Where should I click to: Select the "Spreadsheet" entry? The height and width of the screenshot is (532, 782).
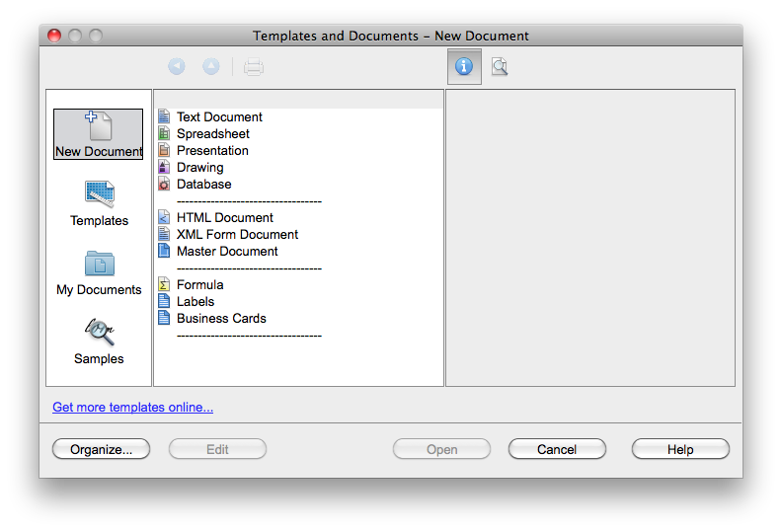213,133
